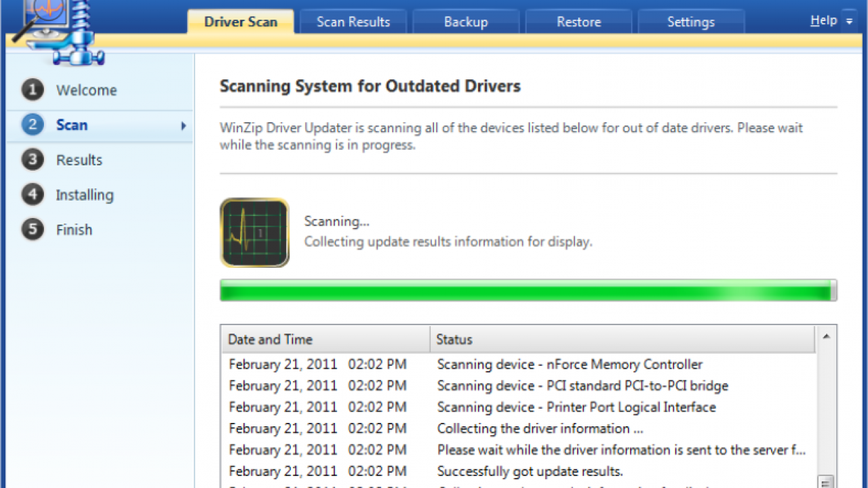Screen dimensions: 868x488
Task: Click the date cell in the nForce Memory Controller row
Action: (x=317, y=365)
